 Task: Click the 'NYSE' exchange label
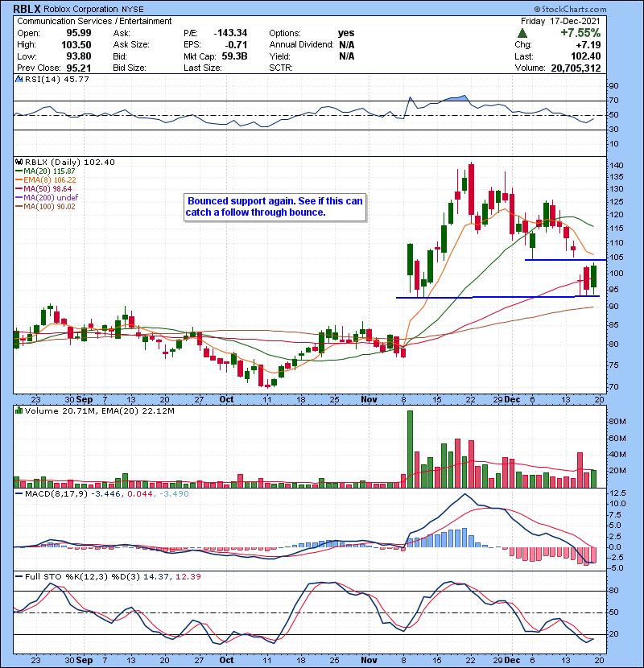133,9
